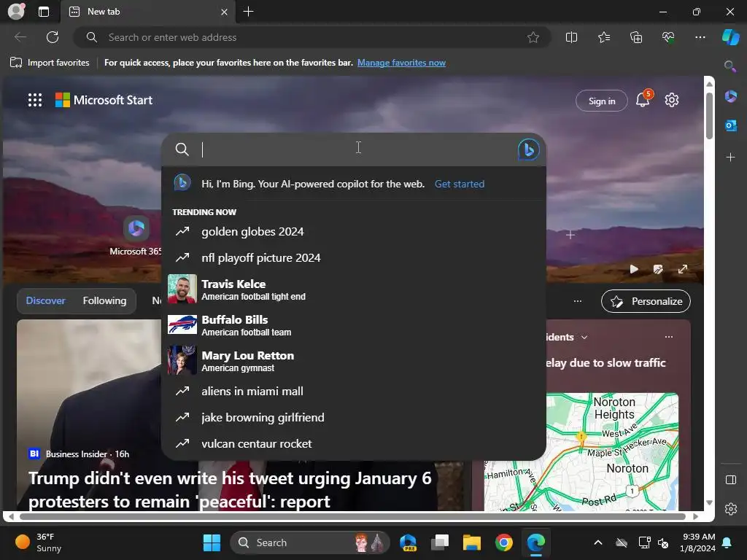Open the browser profile avatar
This screenshot has width=747, height=560.
pyautogui.click(x=16, y=12)
